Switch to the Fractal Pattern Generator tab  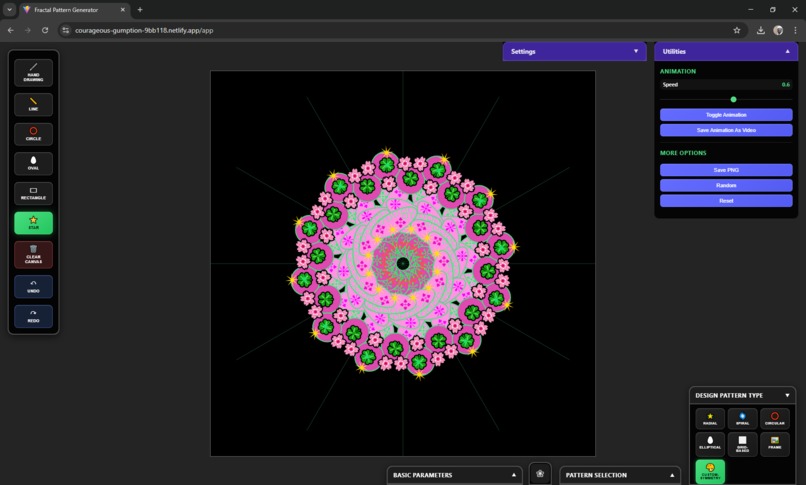[74, 10]
